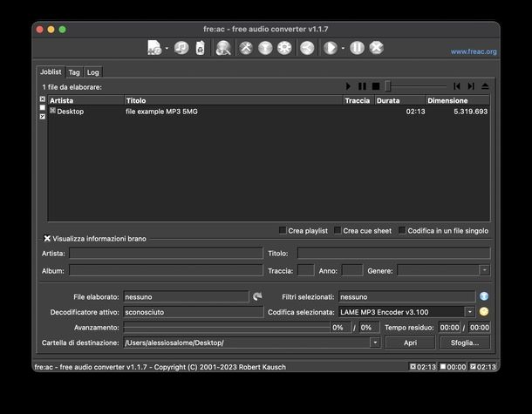The width and height of the screenshot is (532, 414).
Task: Click the Traccia number field
Action: (306, 270)
